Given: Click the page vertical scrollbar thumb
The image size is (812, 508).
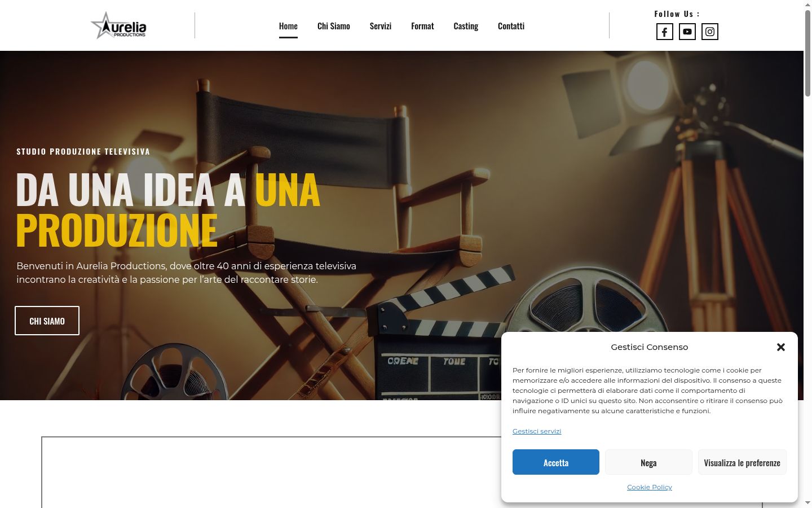Looking at the screenshot, I should (x=807, y=52).
